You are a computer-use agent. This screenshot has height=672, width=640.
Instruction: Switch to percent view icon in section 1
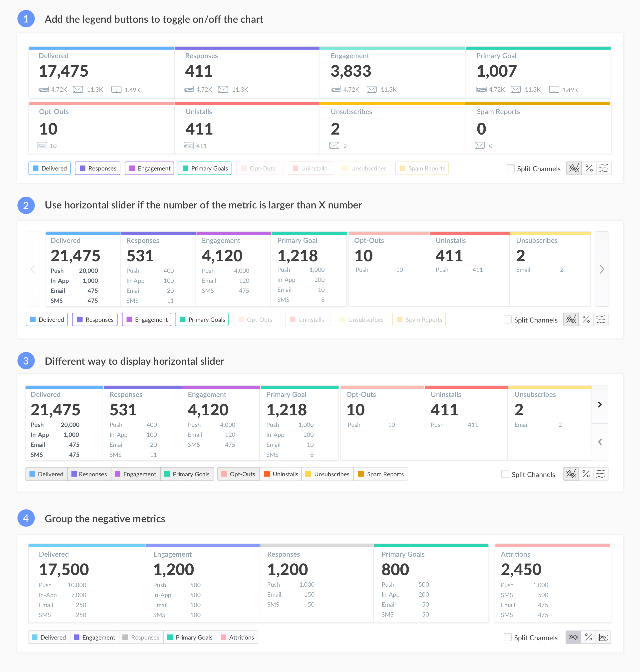point(589,168)
